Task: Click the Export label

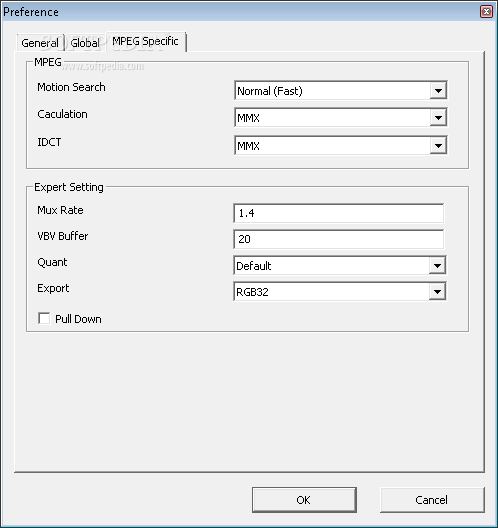Action: (x=53, y=288)
